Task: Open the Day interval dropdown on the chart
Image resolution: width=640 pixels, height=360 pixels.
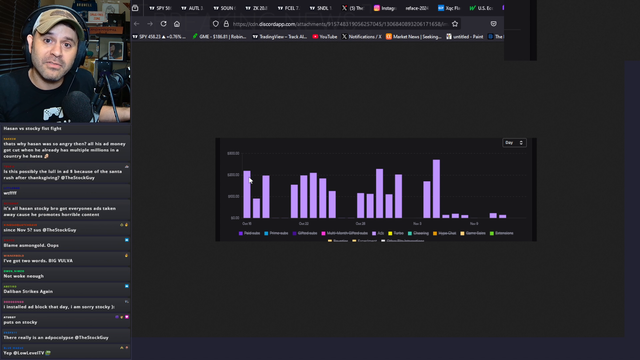Action: (514, 143)
